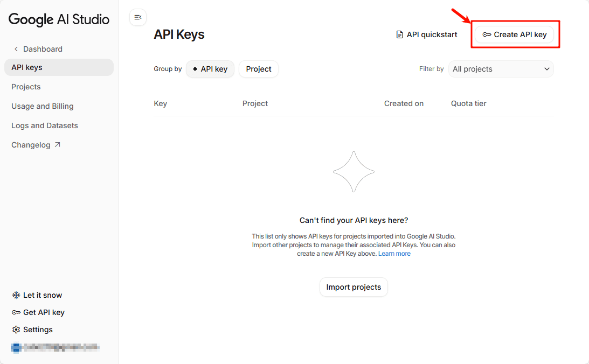Click the key icon inside Create API key button
The height and width of the screenshot is (364, 589).
tap(487, 34)
